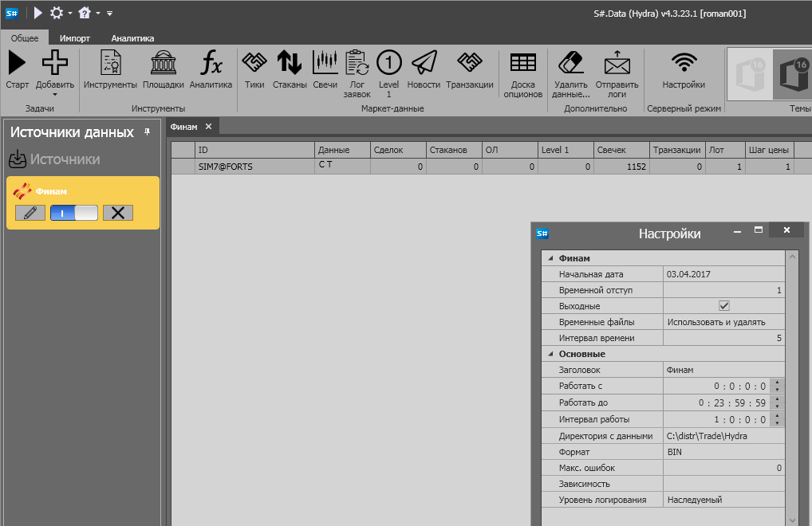
Task: Click the Директория с данными path field
Action: [724, 436]
